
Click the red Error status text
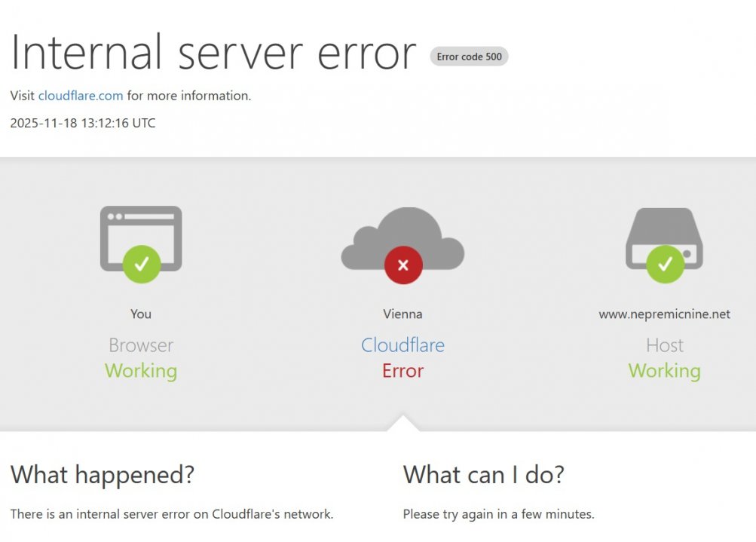(402, 371)
